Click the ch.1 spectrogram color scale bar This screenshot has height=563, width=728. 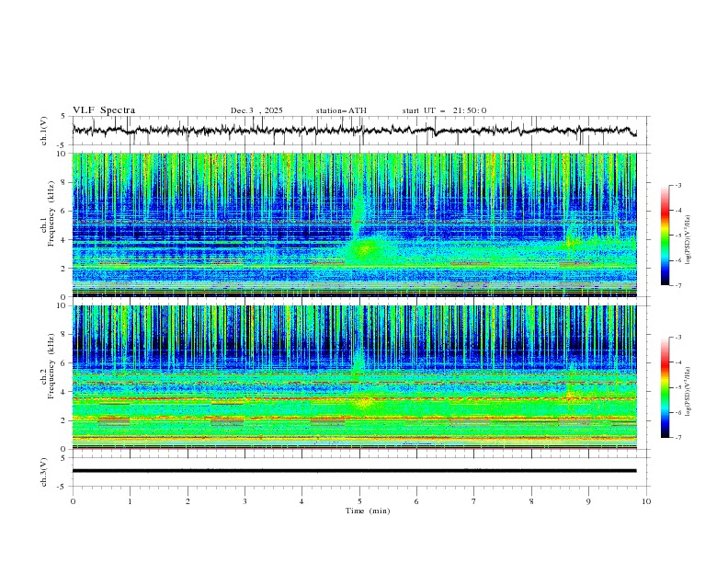pyautogui.click(x=665, y=236)
